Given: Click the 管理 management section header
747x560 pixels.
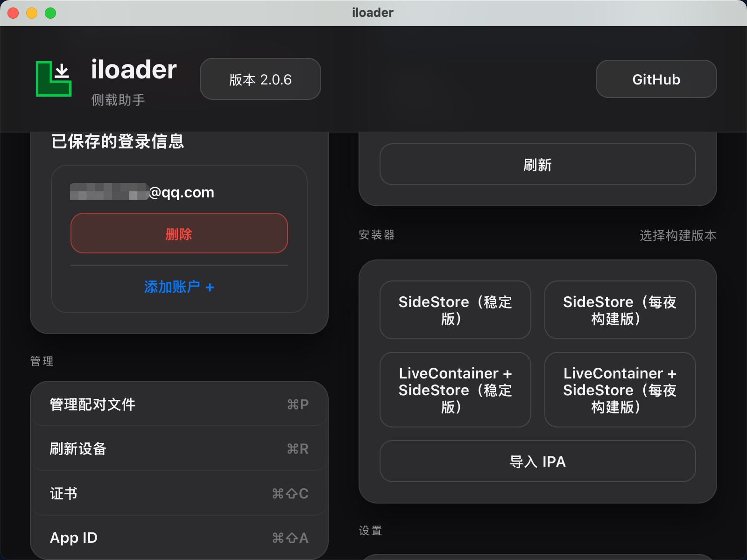Looking at the screenshot, I should [42, 361].
